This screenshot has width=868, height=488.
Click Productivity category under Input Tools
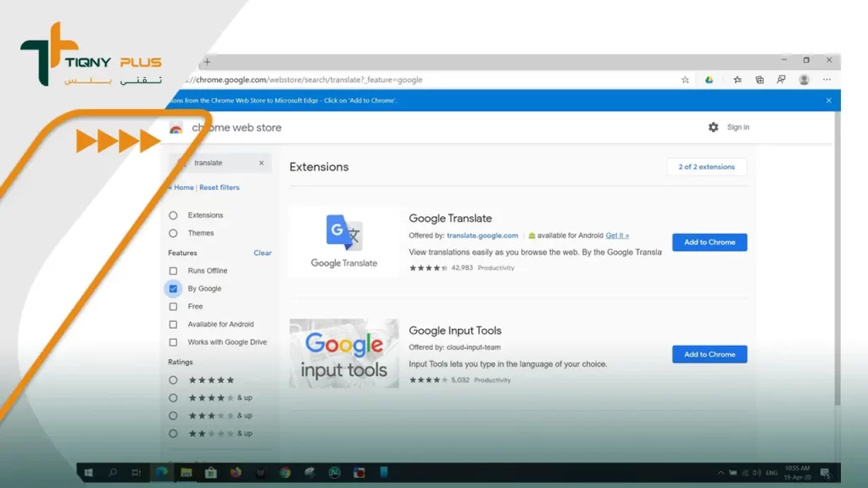coord(492,380)
